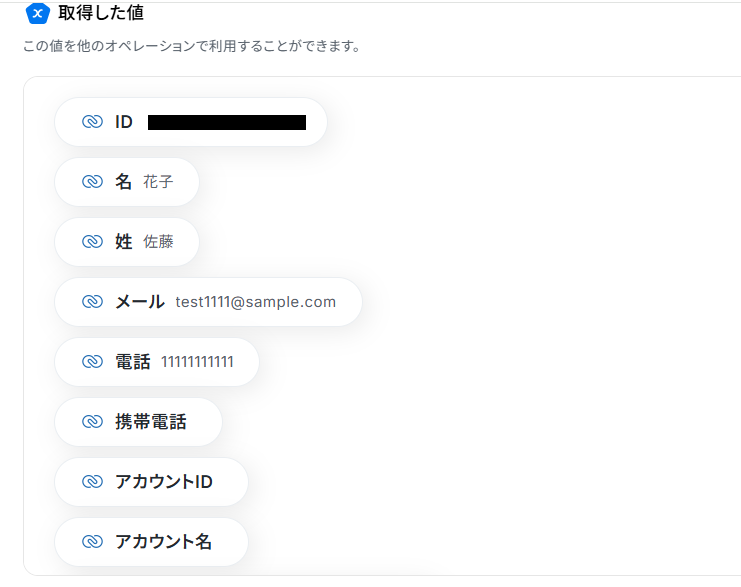The width and height of the screenshot is (741, 587).
Task: Click the link icon in the アカウント名 chip
Action: [x=92, y=542]
